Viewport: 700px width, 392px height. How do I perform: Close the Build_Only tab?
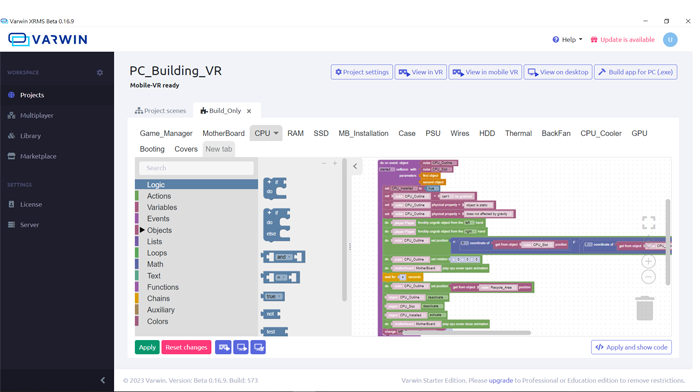[249, 111]
